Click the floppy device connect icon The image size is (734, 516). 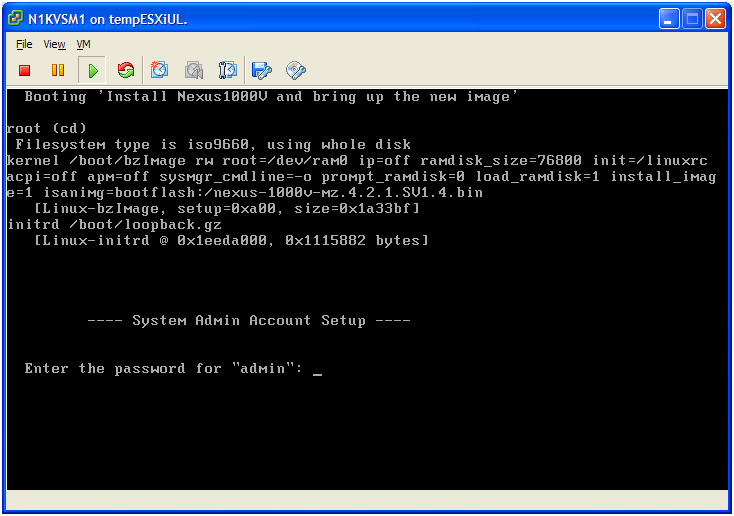[262, 70]
